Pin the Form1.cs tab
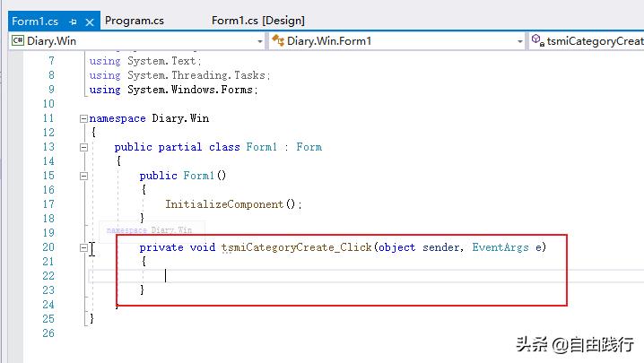Image resolution: width=644 pixels, height=363 pixels. [73, 21]
